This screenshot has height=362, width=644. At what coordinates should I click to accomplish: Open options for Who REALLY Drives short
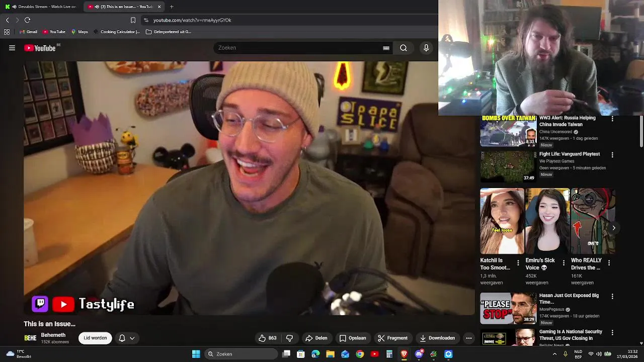click(x=609, y=262)
